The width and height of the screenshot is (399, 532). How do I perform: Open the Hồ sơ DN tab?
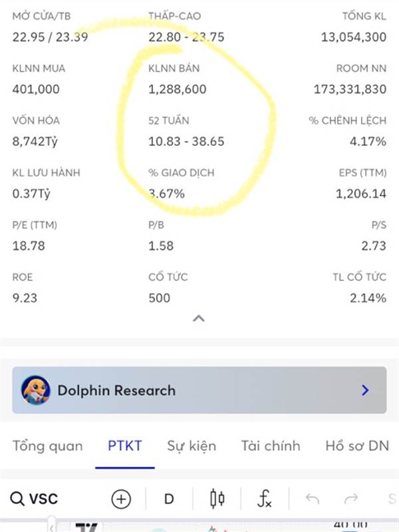click(357, 446)
